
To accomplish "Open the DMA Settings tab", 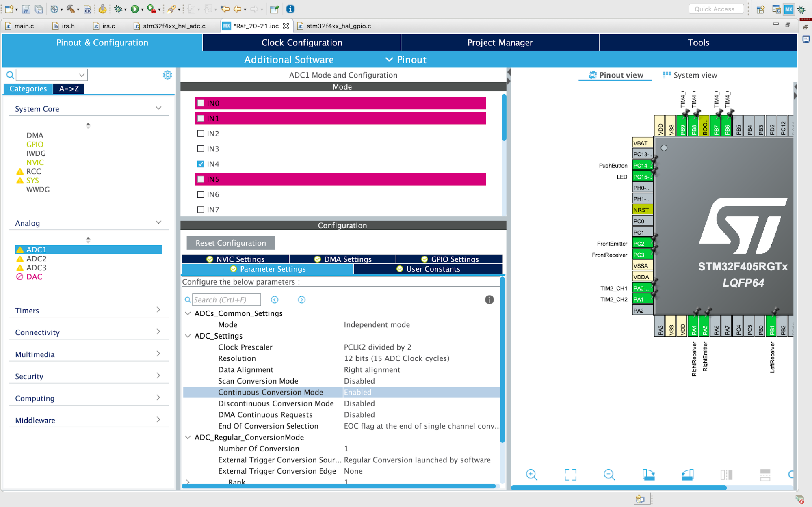I will (342, 259).
